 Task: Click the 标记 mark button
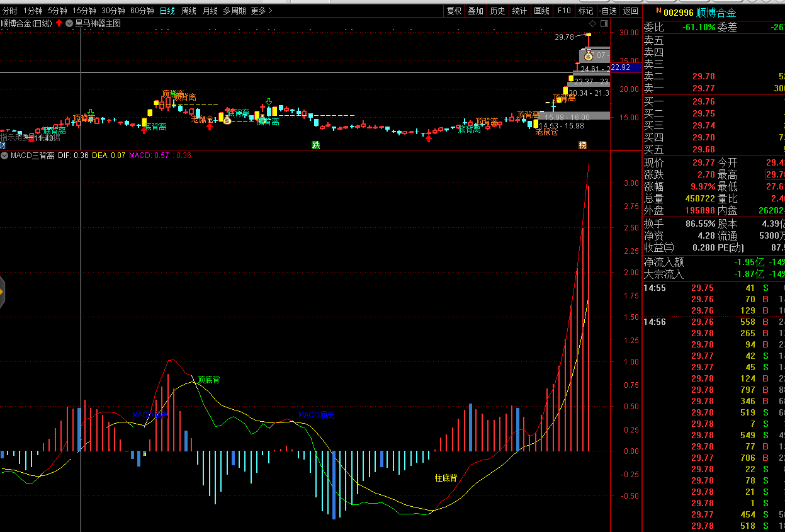(585, 11)
